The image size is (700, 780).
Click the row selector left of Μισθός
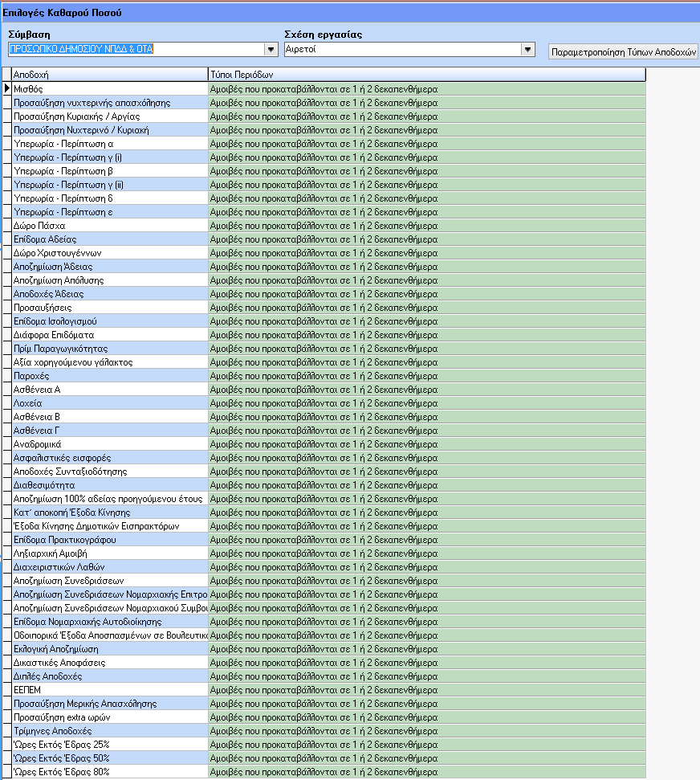coord(7,89)
